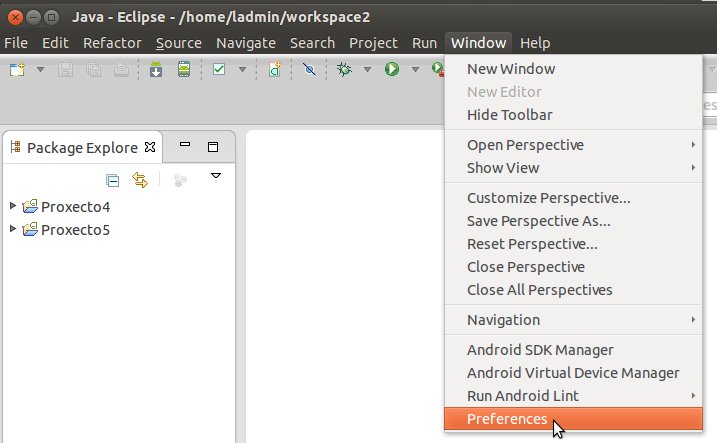Open the File menu
717x443 pixels.
point(16,43)
